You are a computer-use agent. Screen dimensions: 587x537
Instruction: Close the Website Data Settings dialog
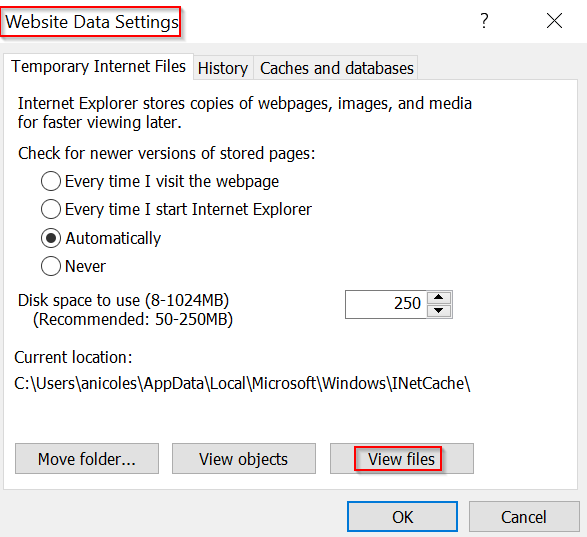click(554, 21)
